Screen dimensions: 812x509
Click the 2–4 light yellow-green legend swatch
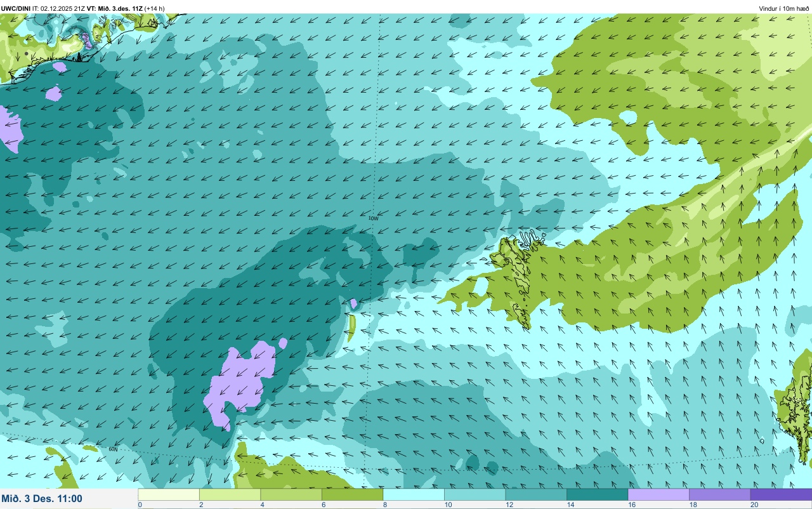(230, 494)
